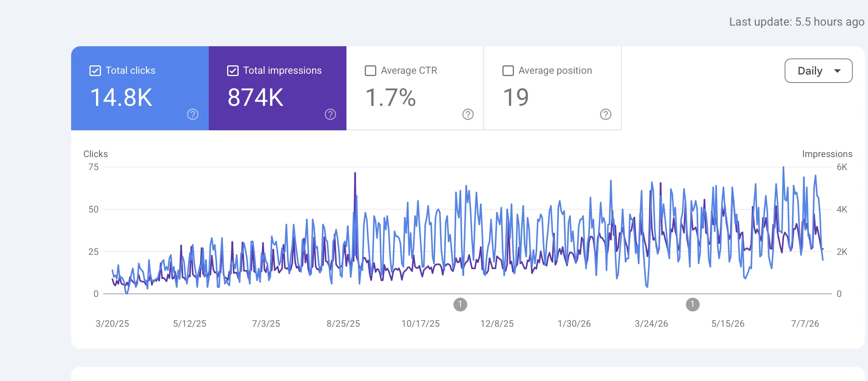The image size is (868, 381).
Task: Click the 874K total impressions value
Action: [x=255, y=97]
